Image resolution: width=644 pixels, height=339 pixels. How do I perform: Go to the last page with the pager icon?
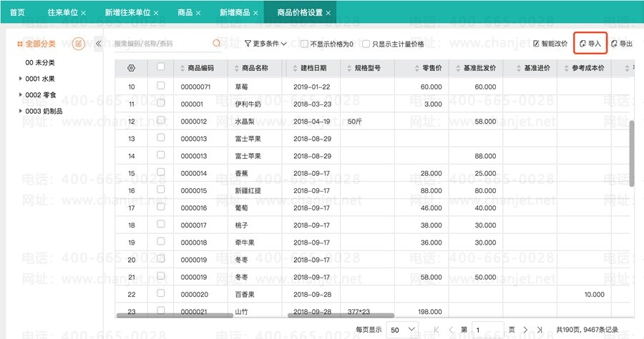[540, 330]
